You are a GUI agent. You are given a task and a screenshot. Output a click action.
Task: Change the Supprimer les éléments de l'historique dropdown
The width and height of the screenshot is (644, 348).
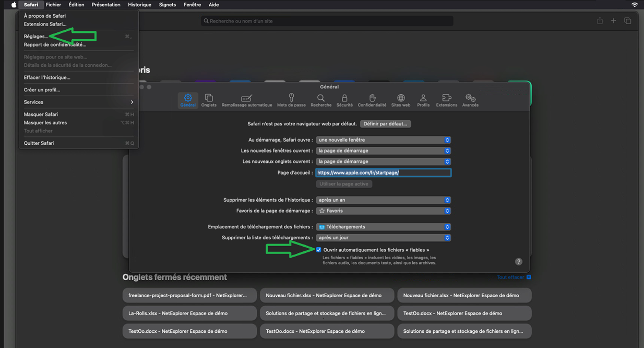click(x=384, y=200)
